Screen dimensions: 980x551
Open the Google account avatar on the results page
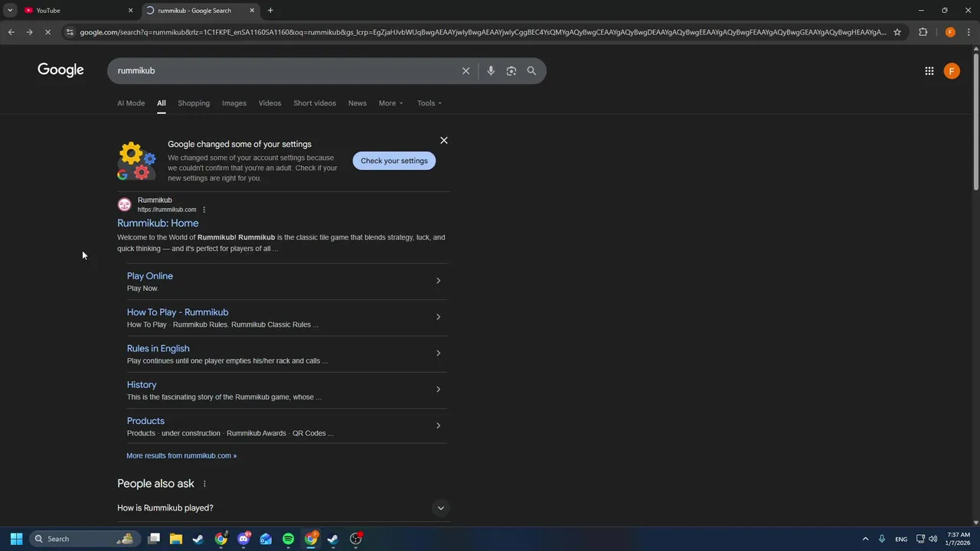(952, 71)
